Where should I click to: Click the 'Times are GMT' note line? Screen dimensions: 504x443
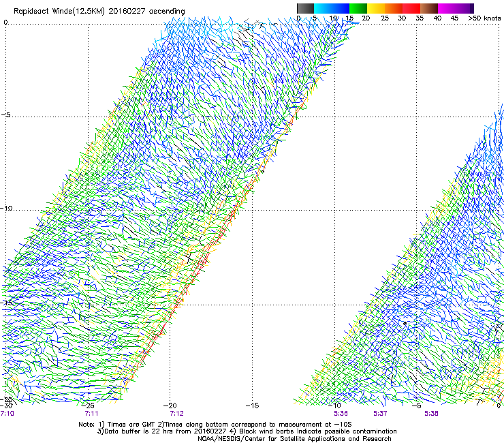215,425
